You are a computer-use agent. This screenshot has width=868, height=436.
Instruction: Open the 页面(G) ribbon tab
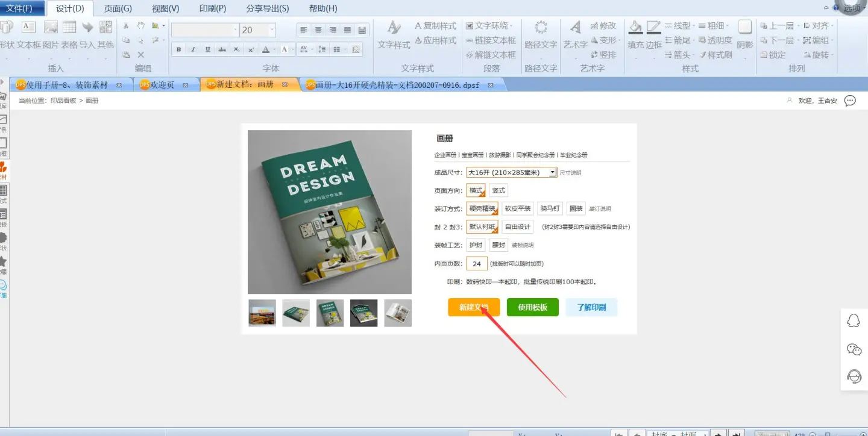pyautogui.click(x=118, y=8)
